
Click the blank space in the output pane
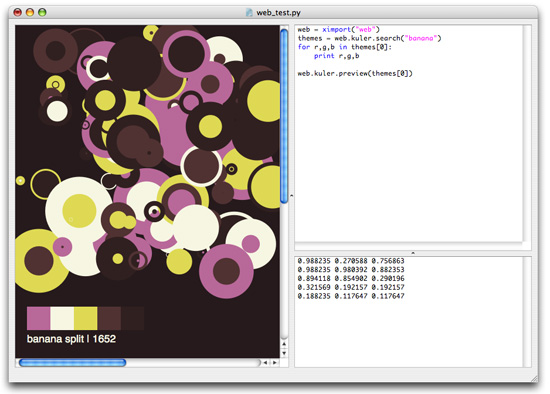coord(409,333)
